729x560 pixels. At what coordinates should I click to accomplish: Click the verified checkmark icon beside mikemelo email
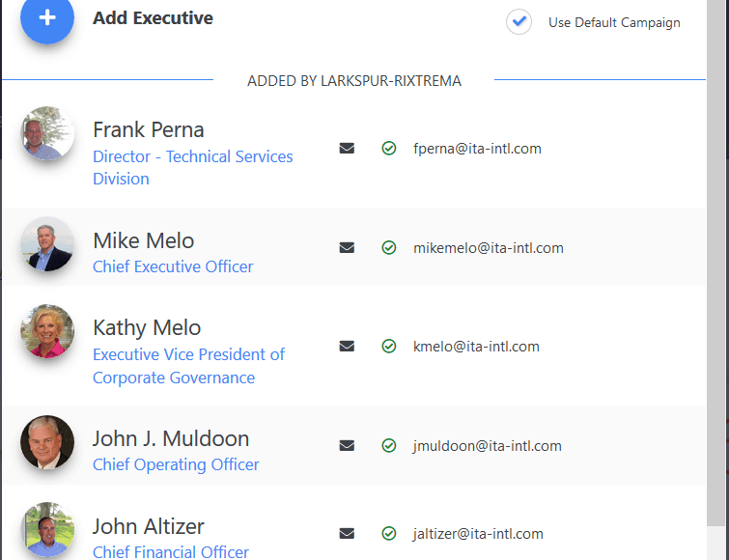(389, 248)
